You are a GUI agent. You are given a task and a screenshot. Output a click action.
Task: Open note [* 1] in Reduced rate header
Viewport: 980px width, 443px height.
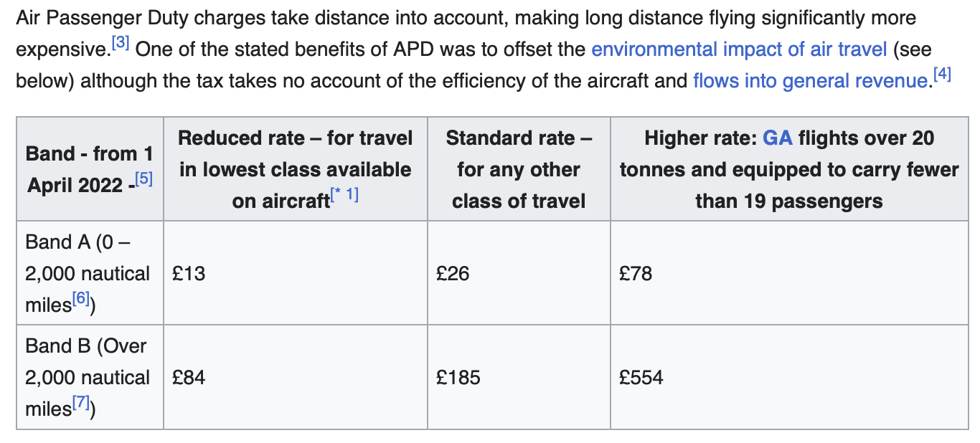pyautogui.click(x=344, y=194)
